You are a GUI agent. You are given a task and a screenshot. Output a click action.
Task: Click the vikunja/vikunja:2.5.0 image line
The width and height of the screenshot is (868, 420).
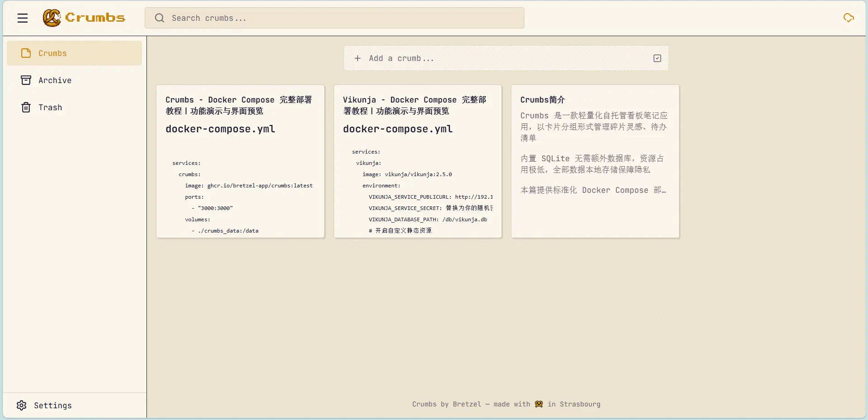pos(407,174)
